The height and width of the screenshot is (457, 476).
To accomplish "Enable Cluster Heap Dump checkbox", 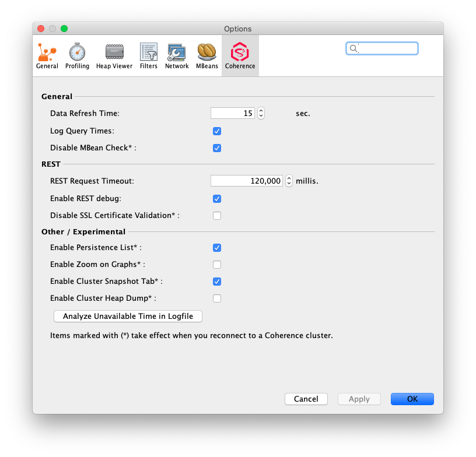I will [217, 298].
